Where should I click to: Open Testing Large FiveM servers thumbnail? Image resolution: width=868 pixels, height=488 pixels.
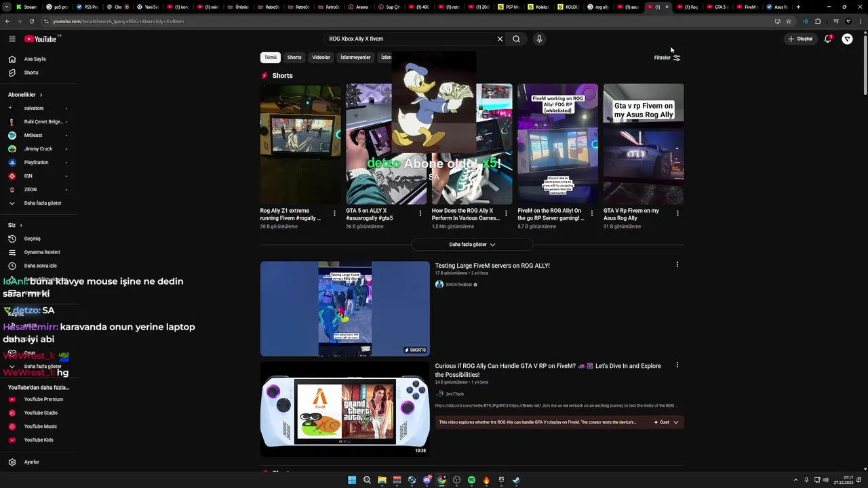[345, 308]
